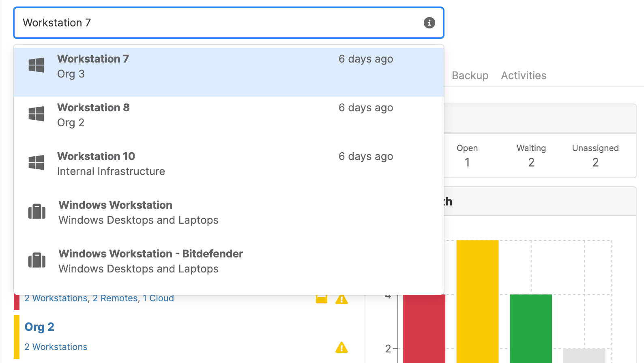Viewport: 644px width, 363px height.
Task: Click the 1 Cloud link
Action: pos(158,298)
